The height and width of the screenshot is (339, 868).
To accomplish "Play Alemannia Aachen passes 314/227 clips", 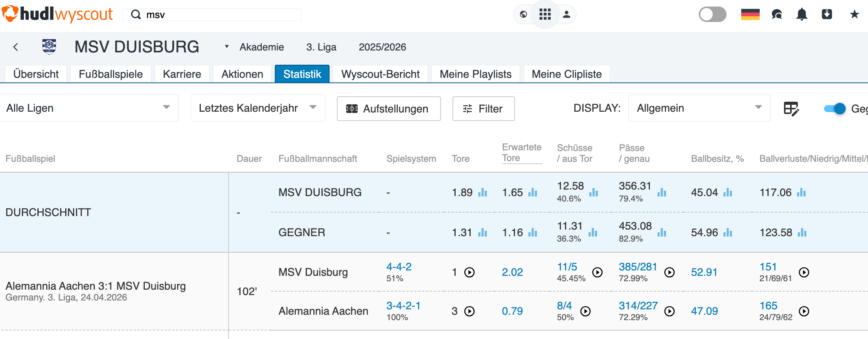I will point(670,311).
